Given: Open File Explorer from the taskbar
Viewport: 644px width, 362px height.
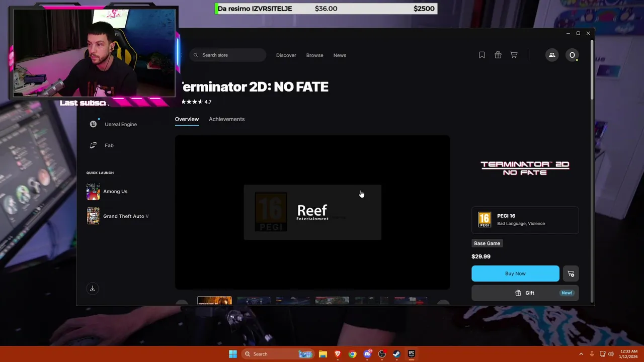Looking at the screenshot, I should 323,354.
